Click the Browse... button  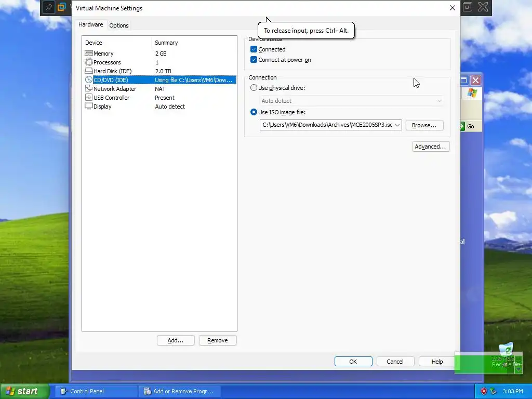pos(424,125)
